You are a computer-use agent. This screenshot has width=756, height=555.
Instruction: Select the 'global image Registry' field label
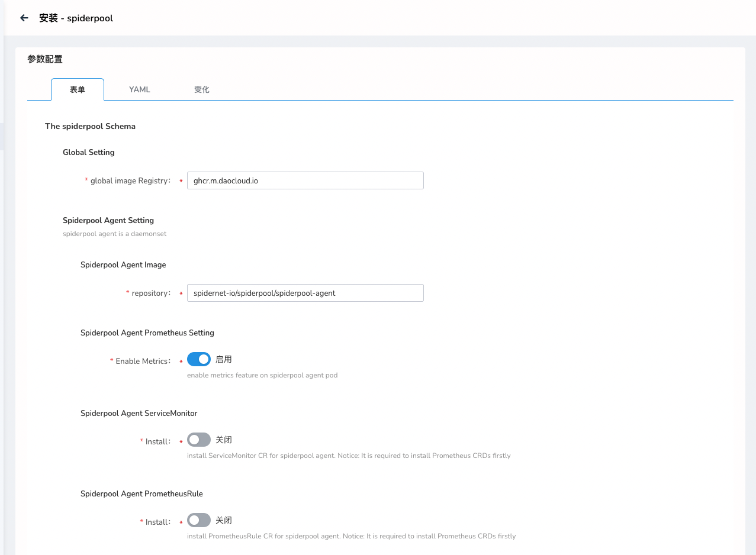tap(130, 180)
